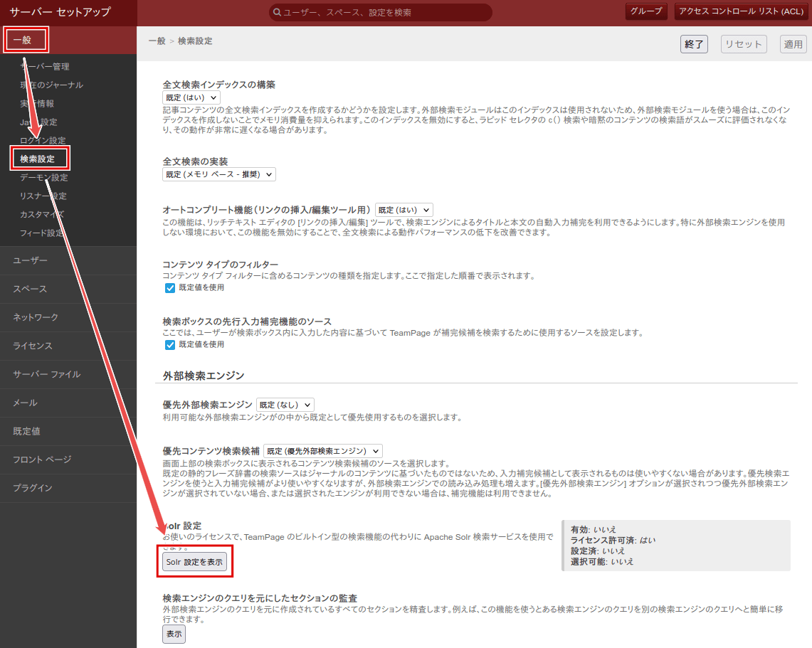
Task: Open フィード設定 sidebar item
Action: coord(41,233)
